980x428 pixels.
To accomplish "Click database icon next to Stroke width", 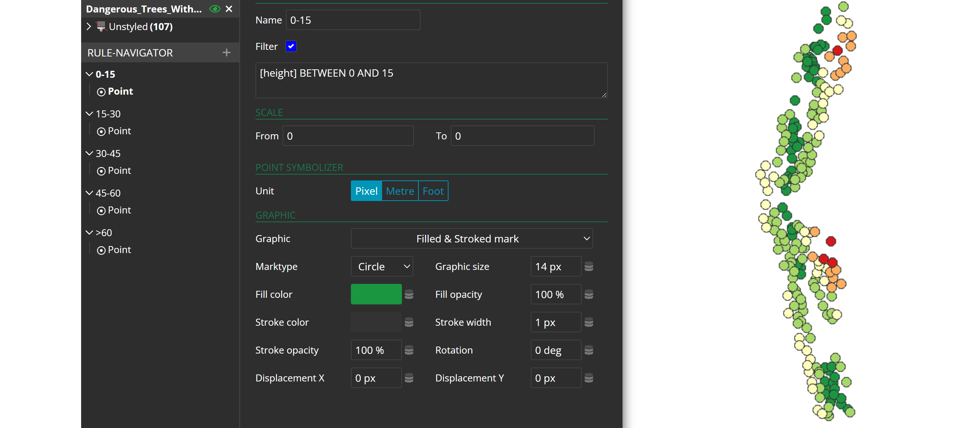I will point(588,322).
